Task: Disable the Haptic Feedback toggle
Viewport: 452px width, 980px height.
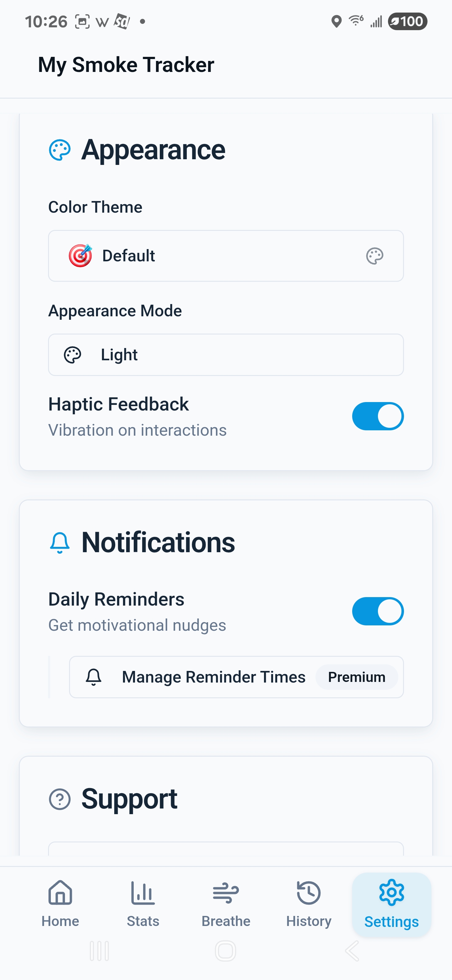Action: (378, 416)
